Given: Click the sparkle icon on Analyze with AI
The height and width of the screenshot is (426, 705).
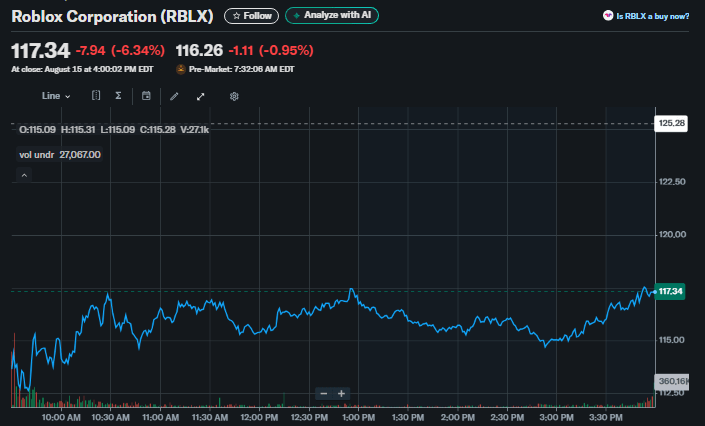Looking at the screenshot, I should click(296, 15).
